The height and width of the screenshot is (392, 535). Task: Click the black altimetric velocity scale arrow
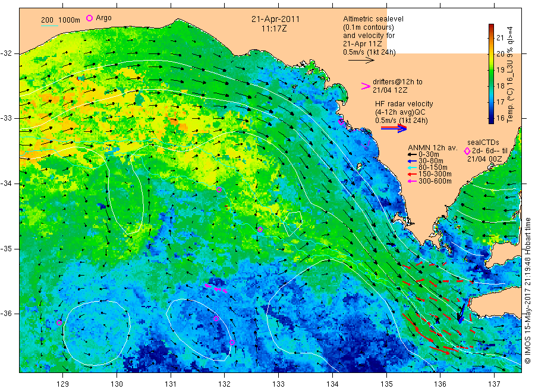361,61
